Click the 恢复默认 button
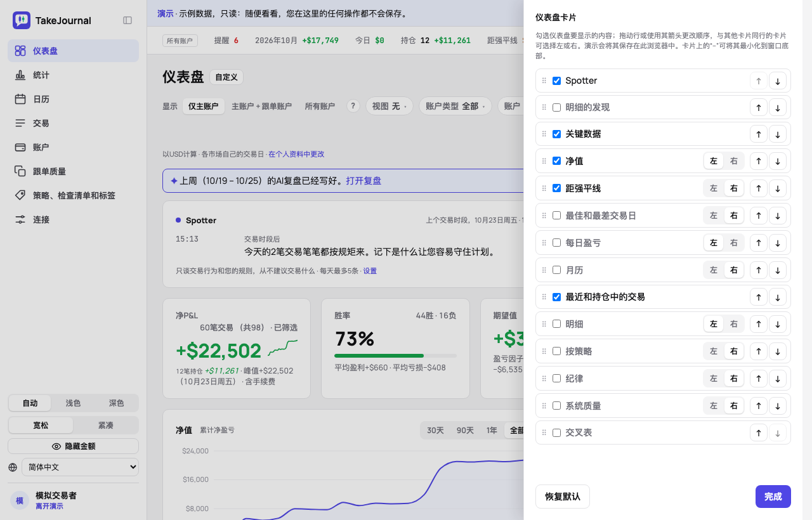Viewport: 812px width, 520px height. pos(563,497)
